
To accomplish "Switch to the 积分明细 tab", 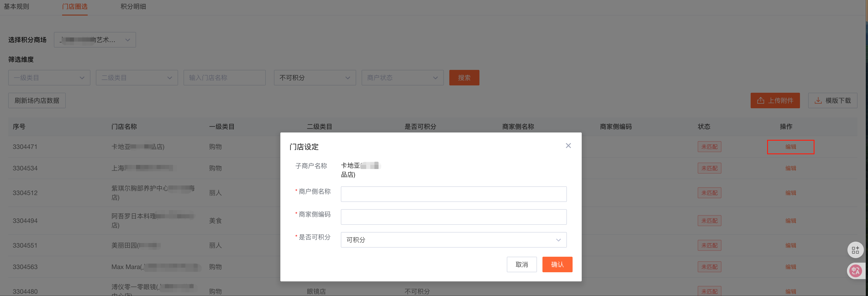I will [133, 6].
